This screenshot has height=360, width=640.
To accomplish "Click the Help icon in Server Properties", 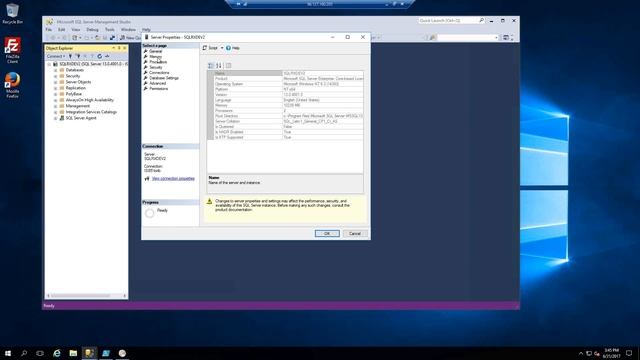I will click(x=228, y=48).
